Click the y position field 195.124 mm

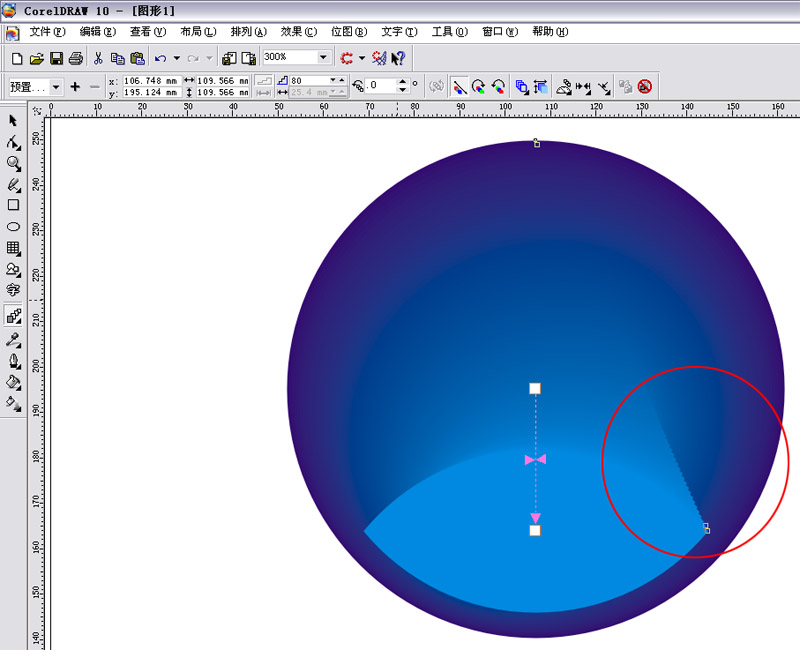point(152,92)
